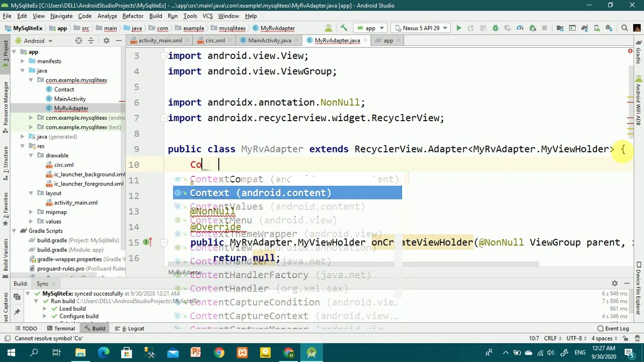Open the app run configuration dropdown
This screenshot has width=644, height=362.
tap(370, 28)
